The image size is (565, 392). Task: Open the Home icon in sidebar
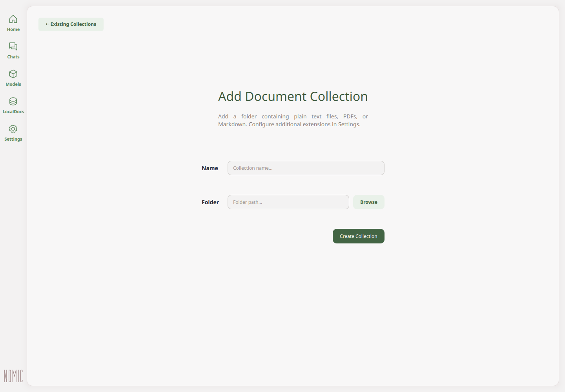tap(13, 19)
